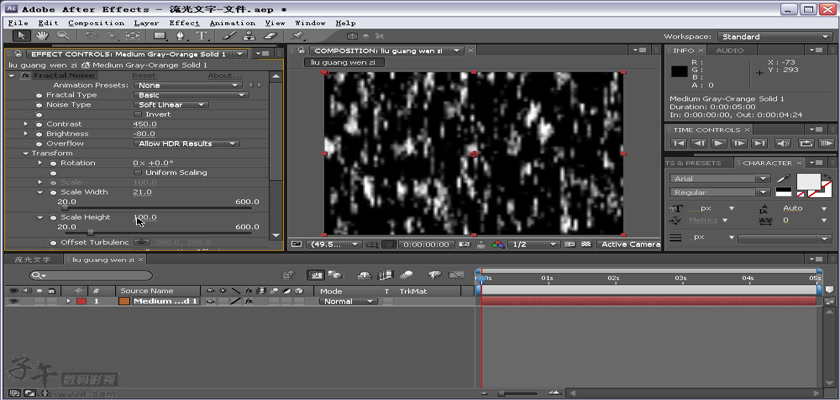Click the Character fill color swatch

pyautogui.click(x=808, y=181)
